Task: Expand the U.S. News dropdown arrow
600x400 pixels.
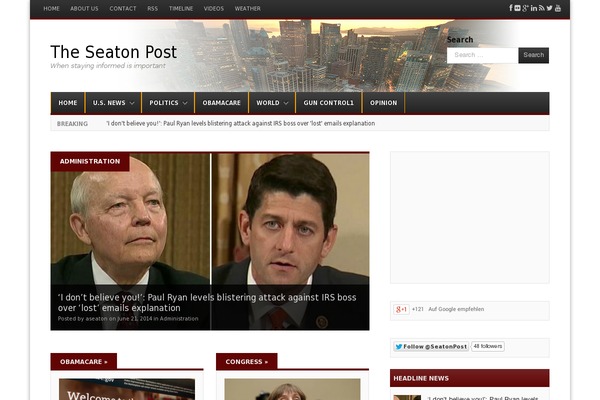Action: [132, 103]
